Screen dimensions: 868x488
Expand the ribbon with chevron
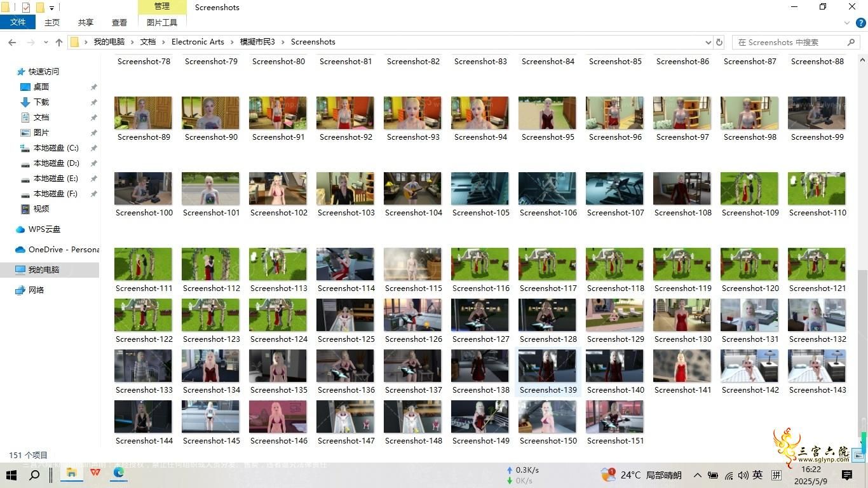[847, 23]
